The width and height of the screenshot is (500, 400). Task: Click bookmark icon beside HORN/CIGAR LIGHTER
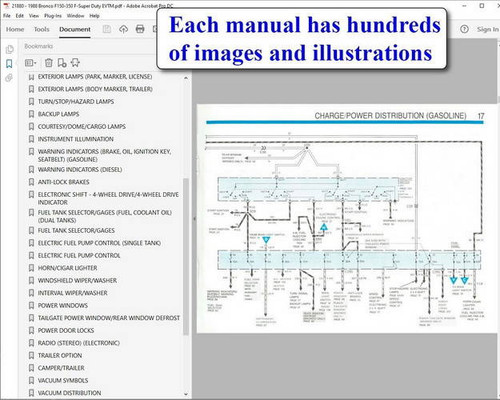[31, 268]
